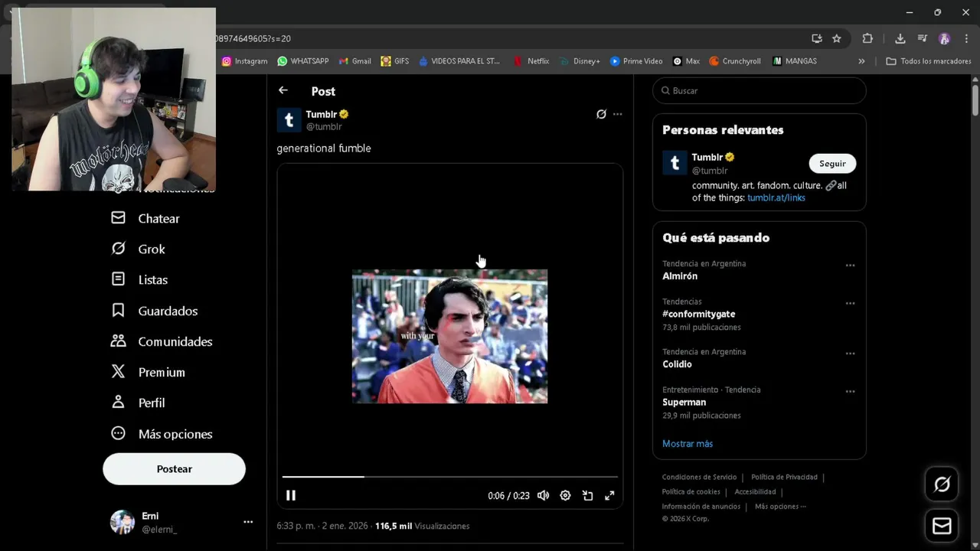Open account menu dots beside Erni
The height and width of the screenshot is (551, 980).
(x=248, y=522)
